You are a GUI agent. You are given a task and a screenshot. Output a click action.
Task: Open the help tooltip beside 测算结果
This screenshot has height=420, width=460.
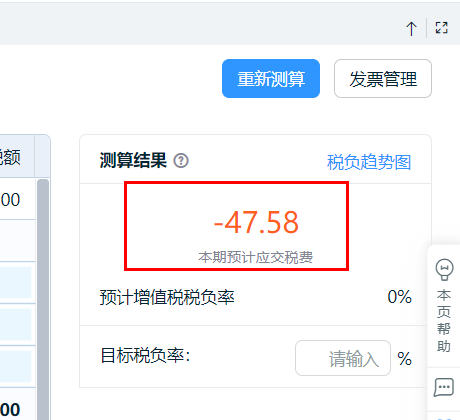click(x=181, y=161)
